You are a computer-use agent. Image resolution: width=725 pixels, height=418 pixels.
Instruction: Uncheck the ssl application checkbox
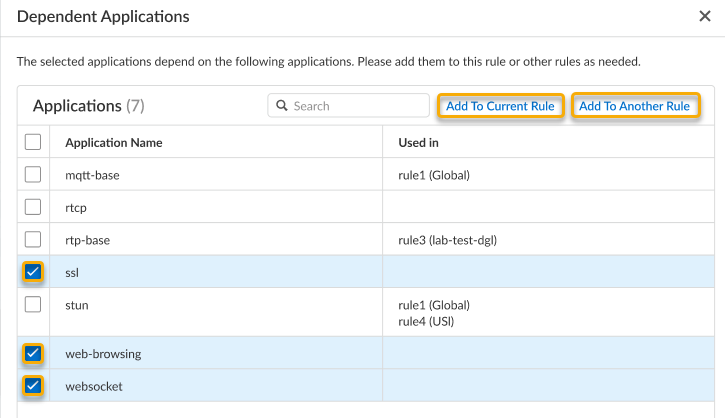coord(33,271)
